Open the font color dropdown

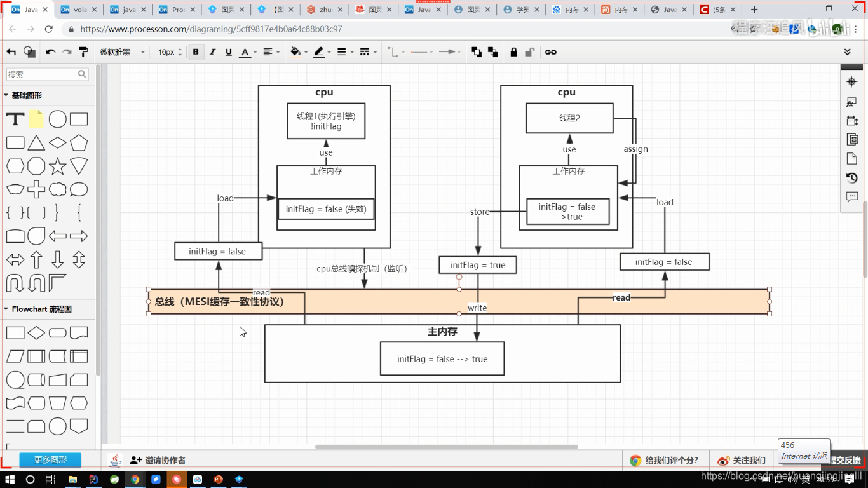pyautogui.click(x=248, y=52)
